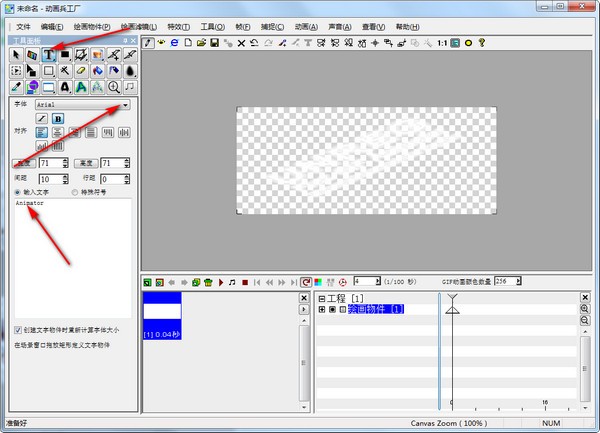Select the arrow pointer tool

point(16,54)
